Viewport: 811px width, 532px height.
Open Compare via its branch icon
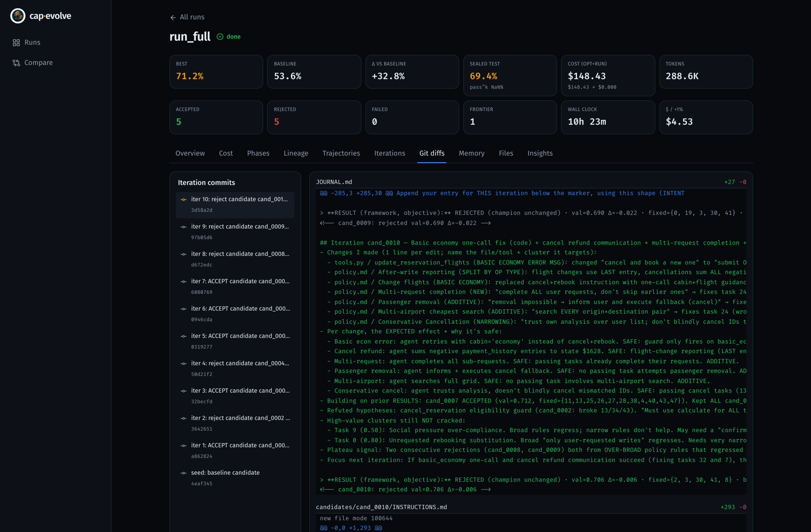pyautogui.click(x=16, y=63)
